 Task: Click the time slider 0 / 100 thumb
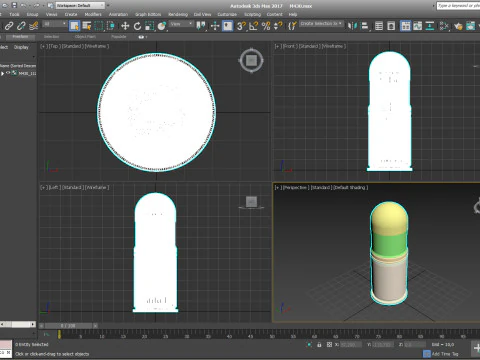[68, 326]
